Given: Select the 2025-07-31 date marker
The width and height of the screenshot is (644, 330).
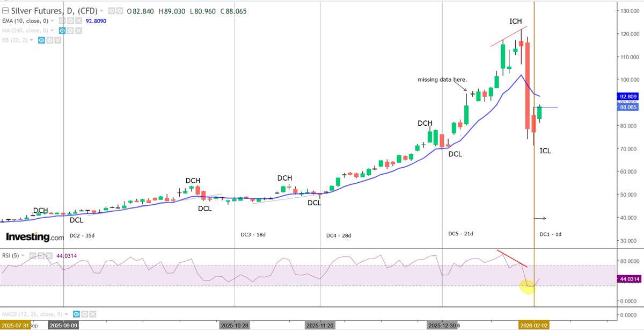Looking at the screenshot, I should (x=14, y=325).
